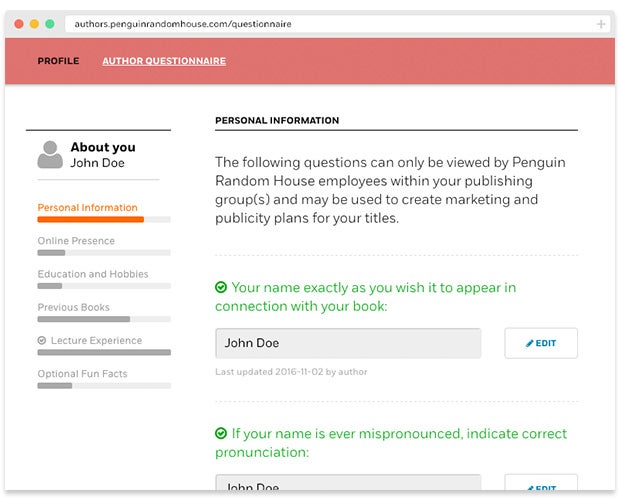Viewport: 620px width, 500px height.
Task: Click the pencil icon in the first Edit button
Action: pyautogui.click(x=529, y=343)
